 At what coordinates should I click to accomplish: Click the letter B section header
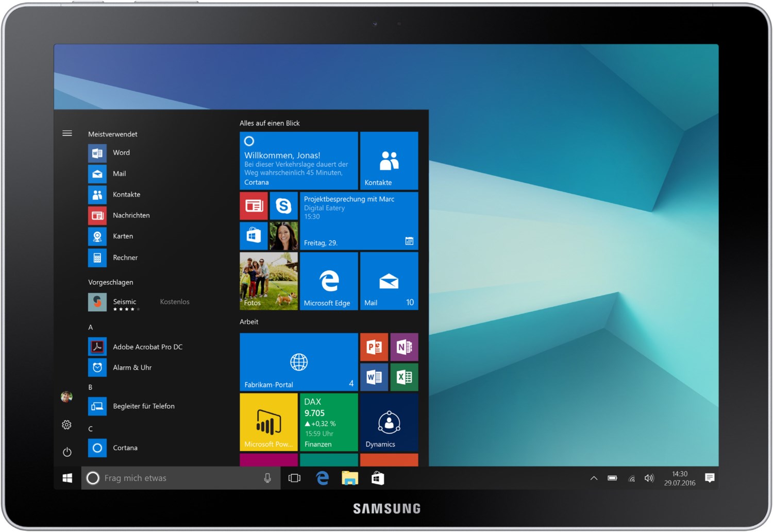tap(90, 387)
